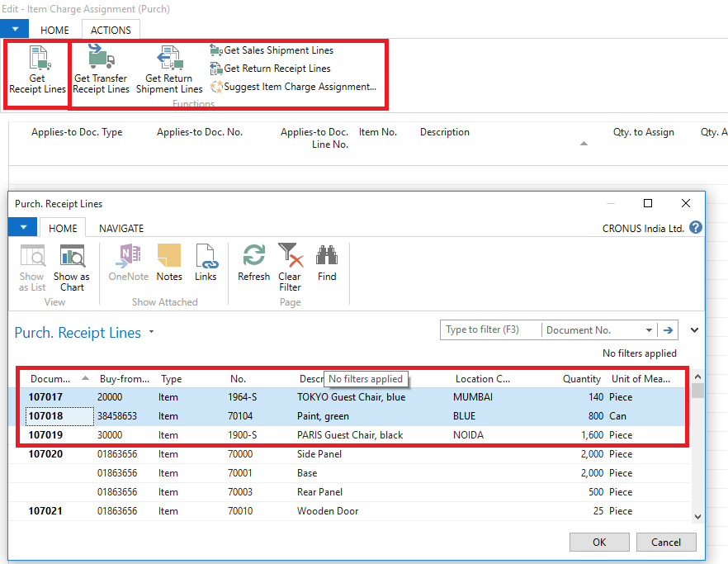Viewport: 728px width, 564px height.
Task: Click TOKYO Guest Chair, blue description
Action: tap(351, 397)
